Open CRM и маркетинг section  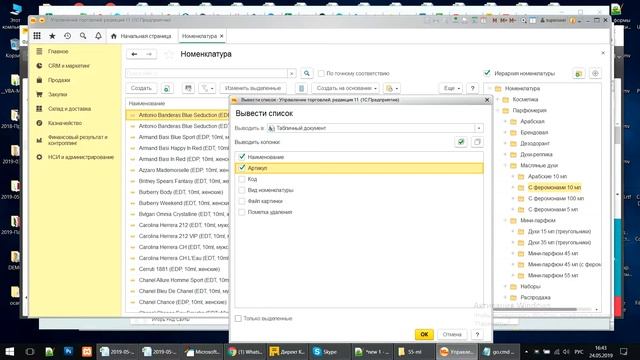click(69, 66)
